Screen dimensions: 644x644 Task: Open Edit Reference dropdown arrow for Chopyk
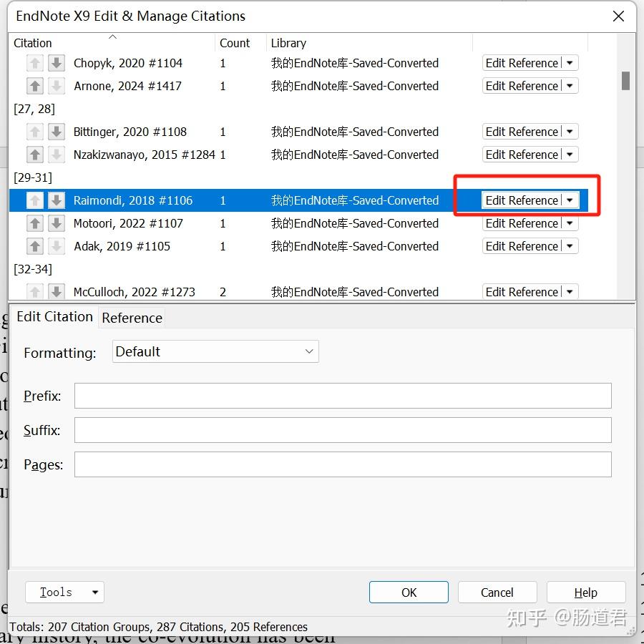point(570,63)
